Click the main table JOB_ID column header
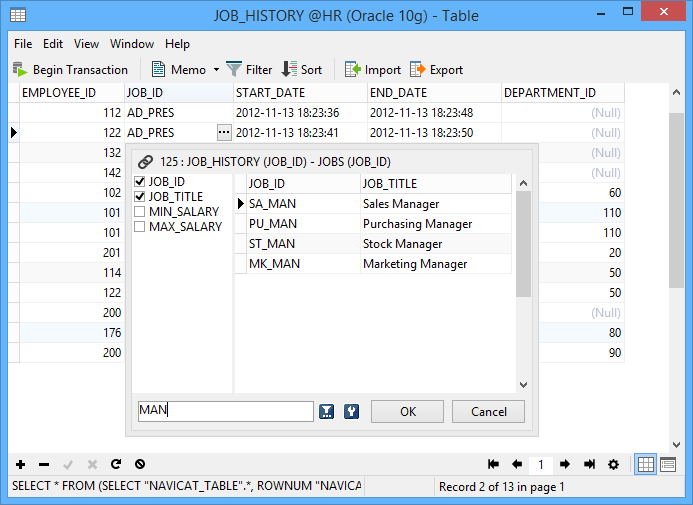This screenshot has width=693, height=505. tap(179, 93)
